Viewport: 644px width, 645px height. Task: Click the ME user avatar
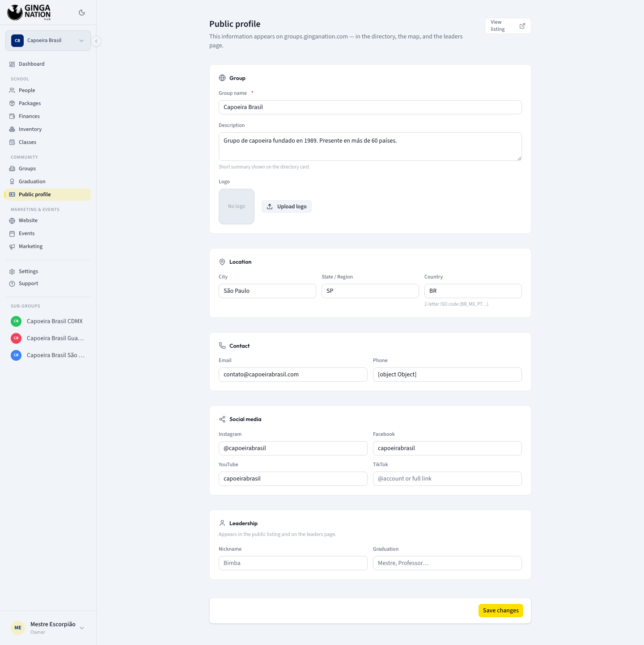pos(18,628)
